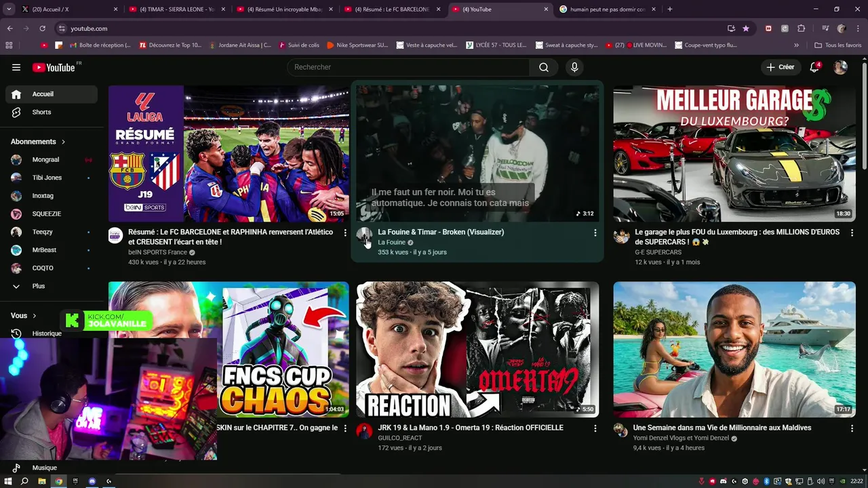
Task: Open the Mongraal subscription channel
Action: click(x=52, y=160)
